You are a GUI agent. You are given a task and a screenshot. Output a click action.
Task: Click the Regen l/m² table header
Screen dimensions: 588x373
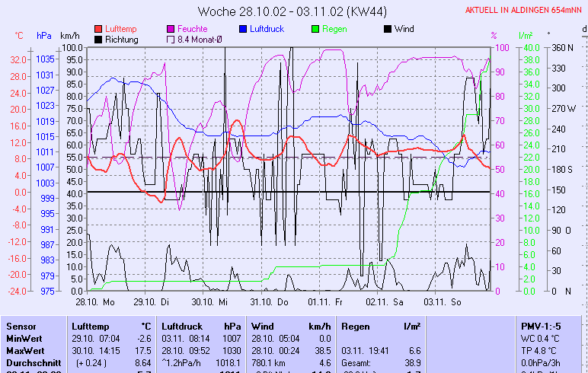click(x=382, y=326)
